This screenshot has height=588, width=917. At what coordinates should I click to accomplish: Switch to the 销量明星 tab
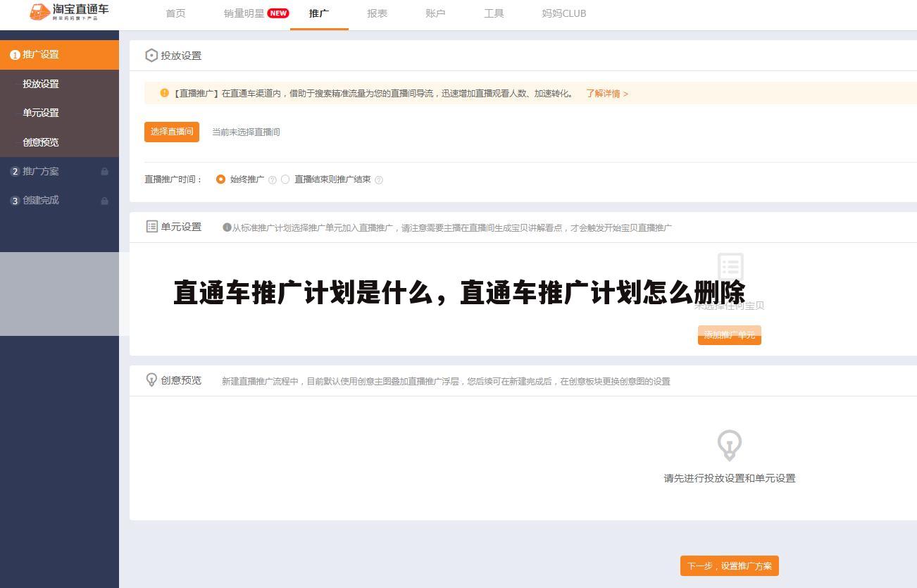[x=241, y=13]
